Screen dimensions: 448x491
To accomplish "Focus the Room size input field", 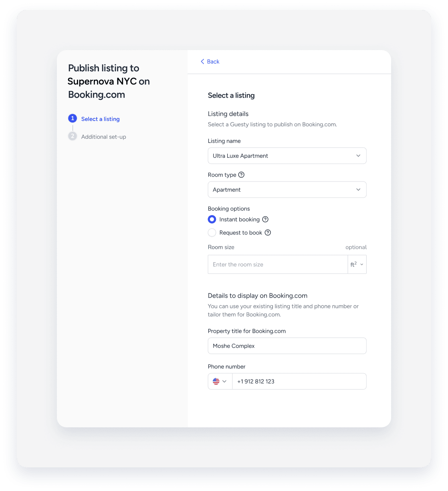I will (x=278, y=264).
